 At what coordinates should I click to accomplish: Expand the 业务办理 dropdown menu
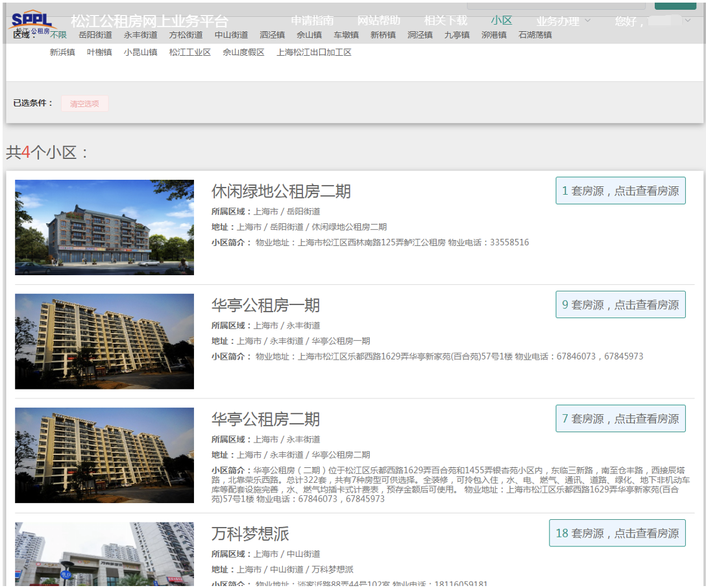click(x=563, y=21)
